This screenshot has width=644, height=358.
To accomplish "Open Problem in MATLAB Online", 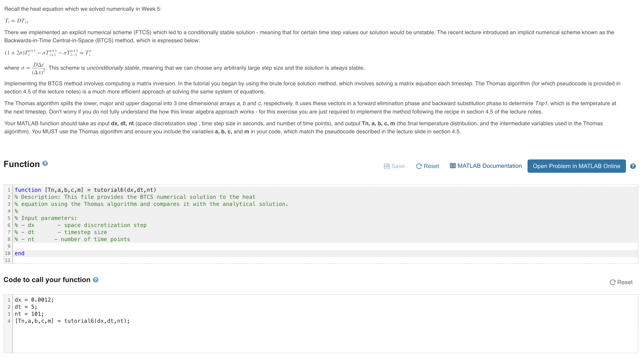I will pos(576,166).
